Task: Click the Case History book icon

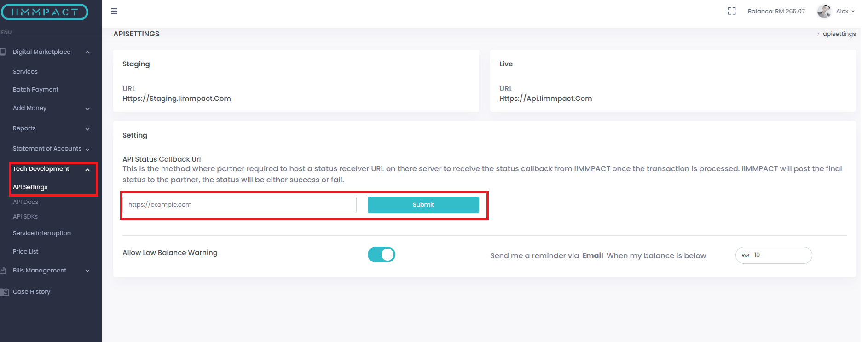Action: (5, 292)
